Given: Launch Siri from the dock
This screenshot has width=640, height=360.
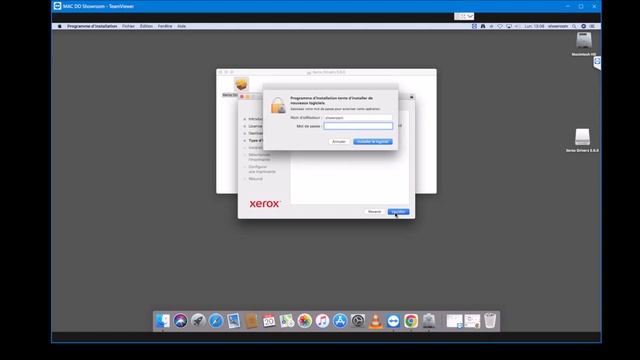Looking at the screenshot, I should click(x=180, y=321).
